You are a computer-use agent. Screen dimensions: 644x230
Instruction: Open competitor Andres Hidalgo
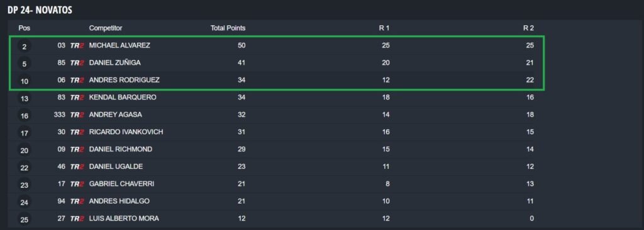[x=119, y=201]
